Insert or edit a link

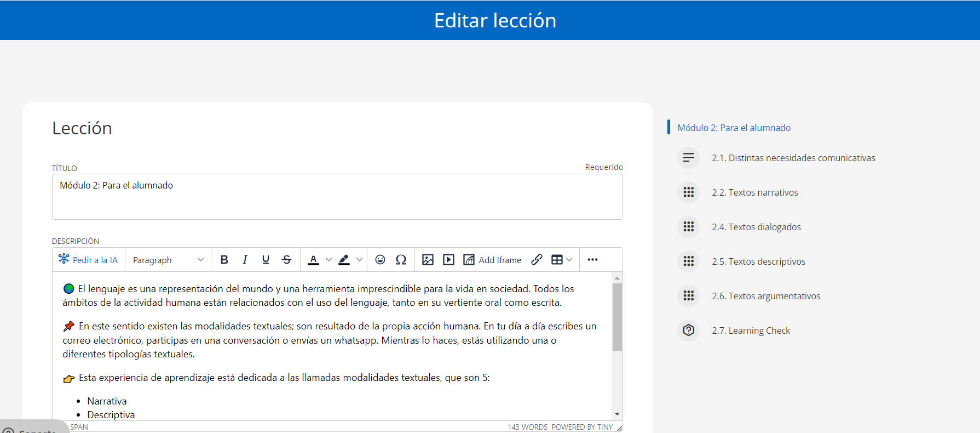tap(537, 260)
